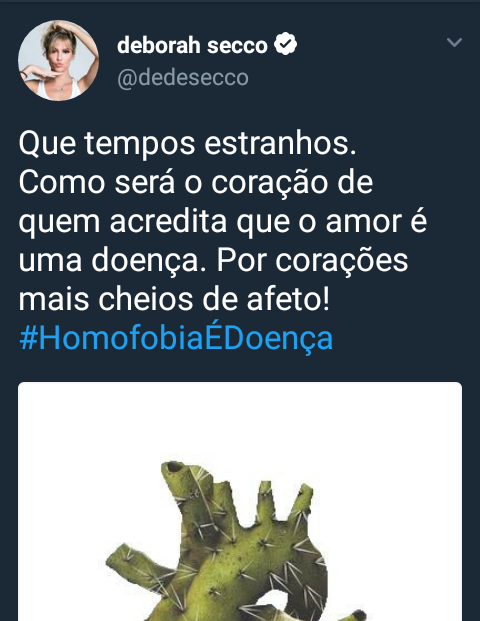Select the line 'quem acredita que o amor é'

223,222
